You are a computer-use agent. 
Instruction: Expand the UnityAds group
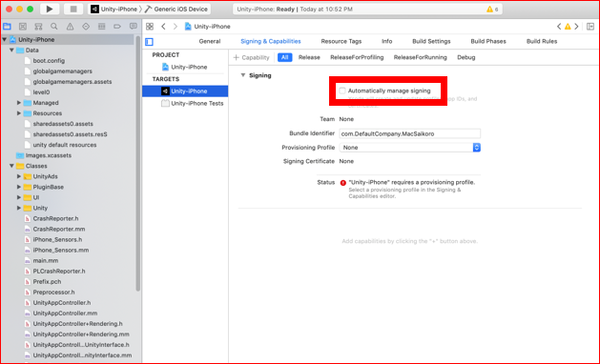tap(19, 176)
